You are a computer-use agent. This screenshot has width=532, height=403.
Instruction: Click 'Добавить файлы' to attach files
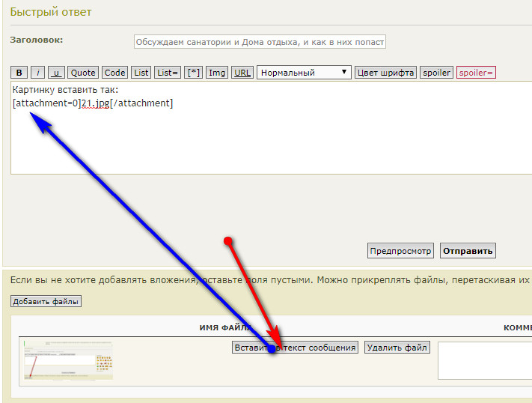[46, 301]
